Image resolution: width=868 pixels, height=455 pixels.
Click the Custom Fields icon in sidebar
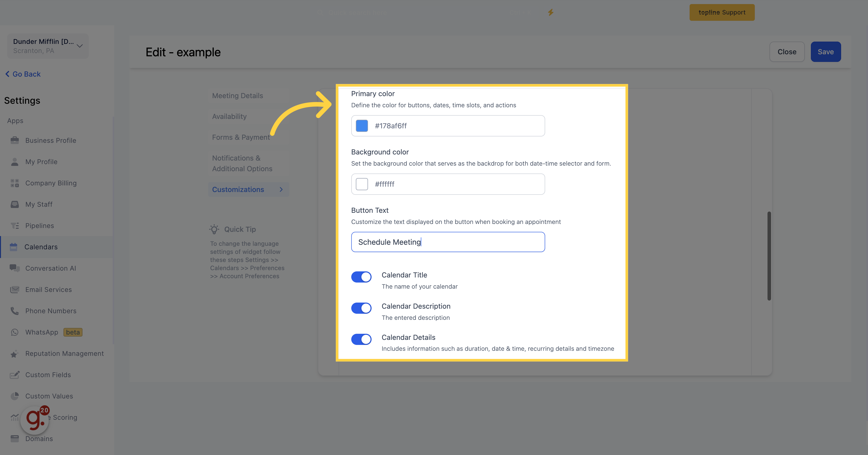click(14, 374)
